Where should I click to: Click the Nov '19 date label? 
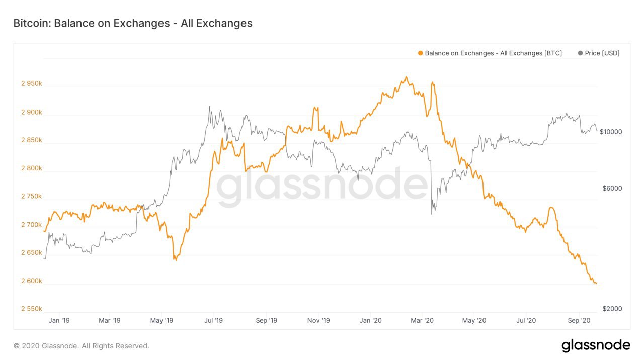click(x=318, y=320)
